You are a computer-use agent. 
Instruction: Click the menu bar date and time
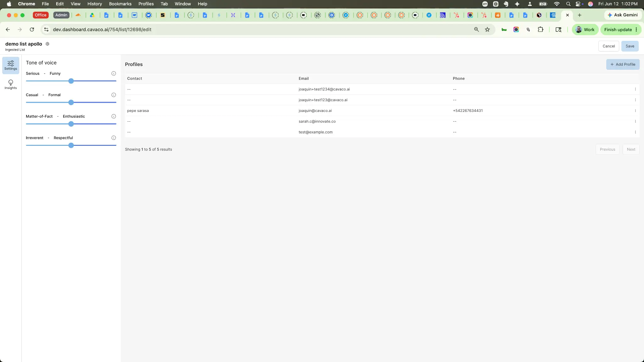(618, 4)
